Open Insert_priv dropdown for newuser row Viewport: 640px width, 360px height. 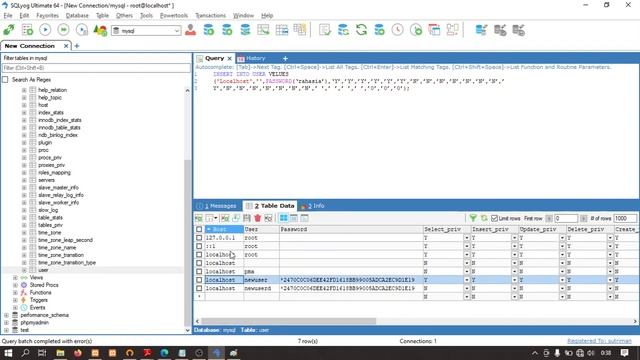point(514,280)
